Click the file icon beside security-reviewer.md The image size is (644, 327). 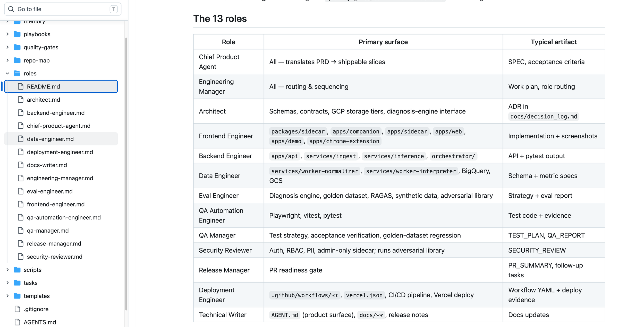coord(21,257)
